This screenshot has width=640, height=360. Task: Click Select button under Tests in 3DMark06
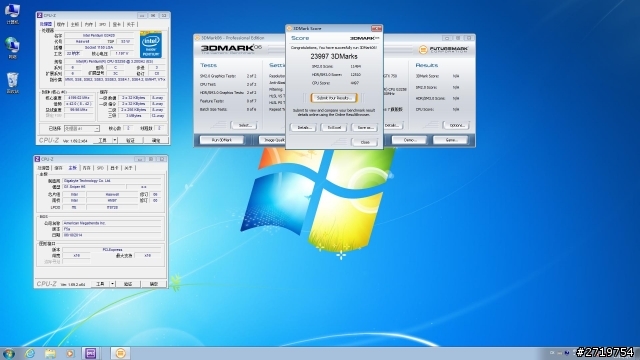click(244, 125)
